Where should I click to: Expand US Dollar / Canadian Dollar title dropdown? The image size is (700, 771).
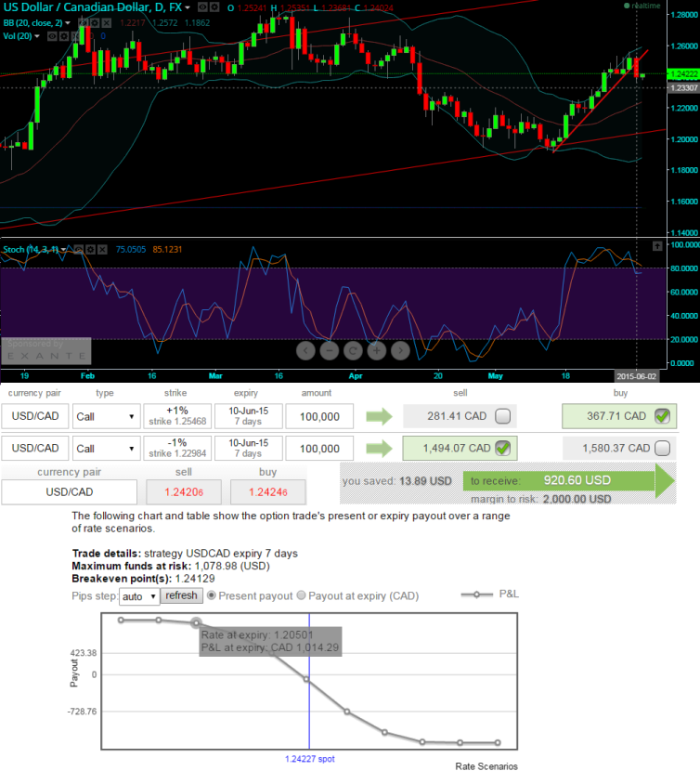pyautogui.click(x=188, y=7)
